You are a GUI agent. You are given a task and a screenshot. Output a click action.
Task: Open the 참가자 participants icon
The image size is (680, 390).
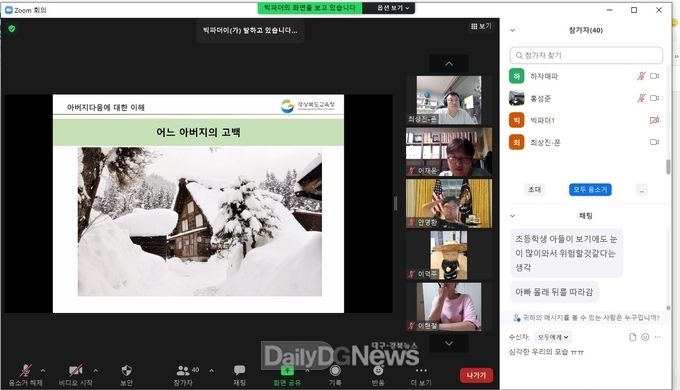[x=183, y=370]
